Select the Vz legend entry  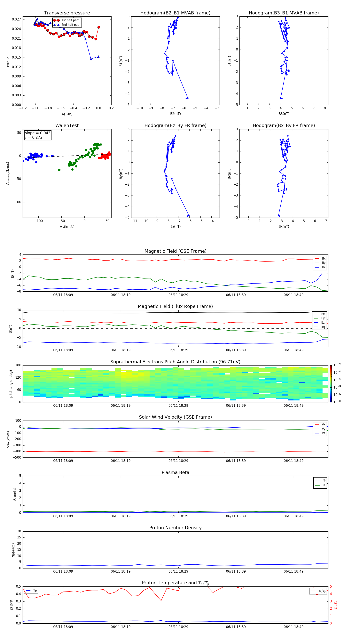point(320,433)
